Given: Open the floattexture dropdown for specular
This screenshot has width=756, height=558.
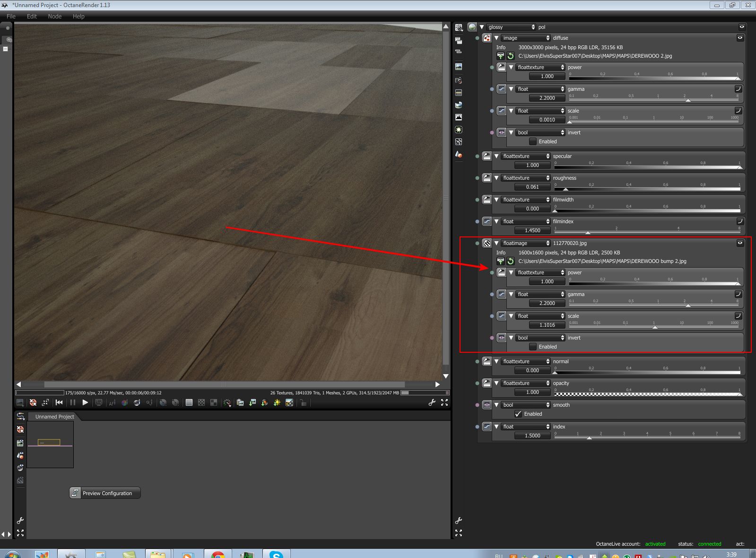Looking at the screenshot, I should 526,156.
